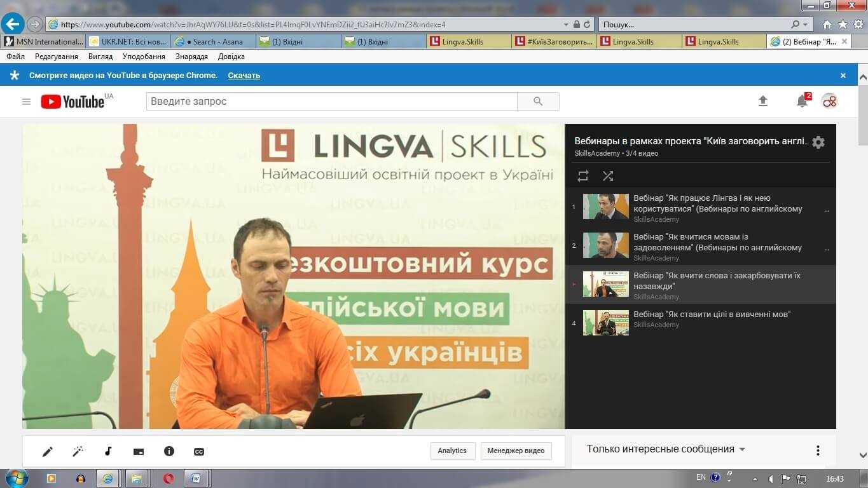
Task: Click the video player area
Action: click(293, 276)
